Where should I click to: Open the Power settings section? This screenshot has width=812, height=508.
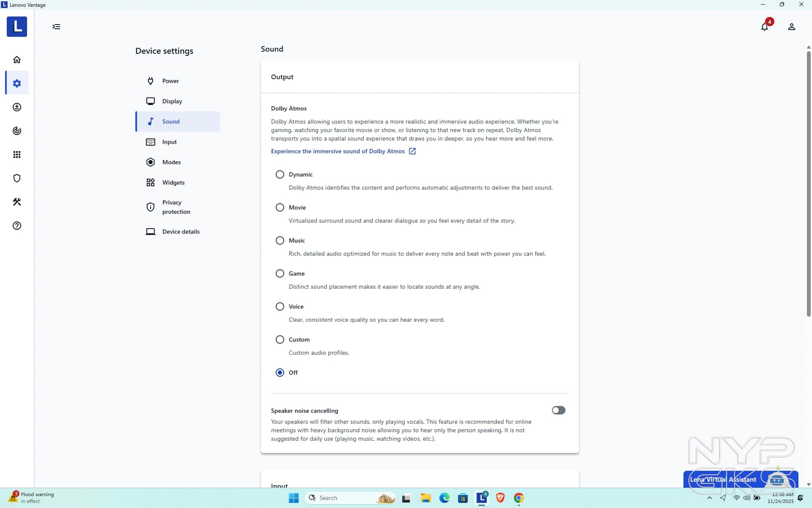(171, 81)
